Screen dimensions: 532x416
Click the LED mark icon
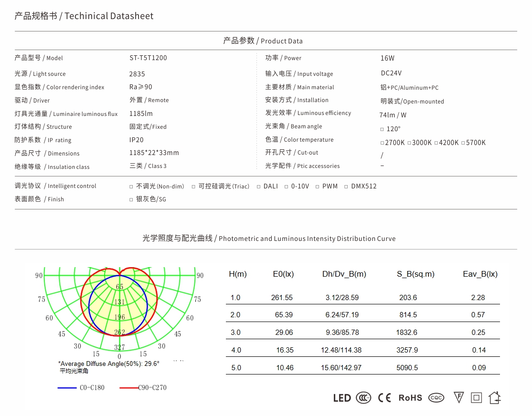tap(341, 397)
